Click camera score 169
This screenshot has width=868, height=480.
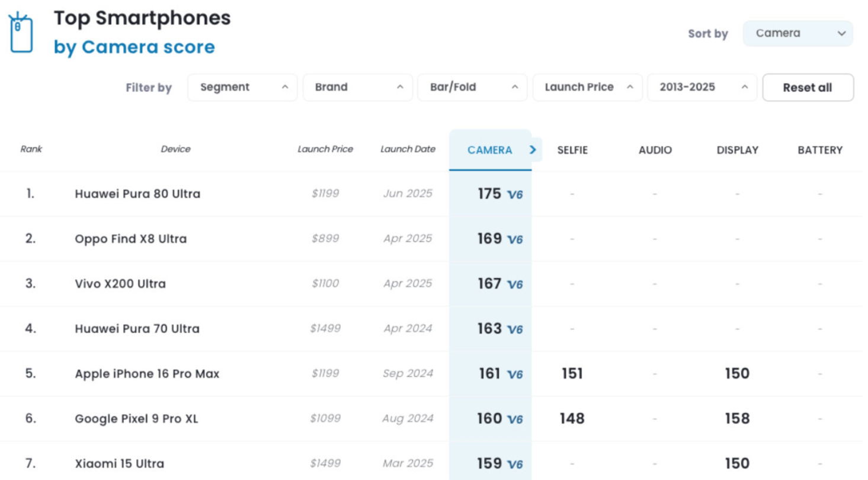pos(489,239)
